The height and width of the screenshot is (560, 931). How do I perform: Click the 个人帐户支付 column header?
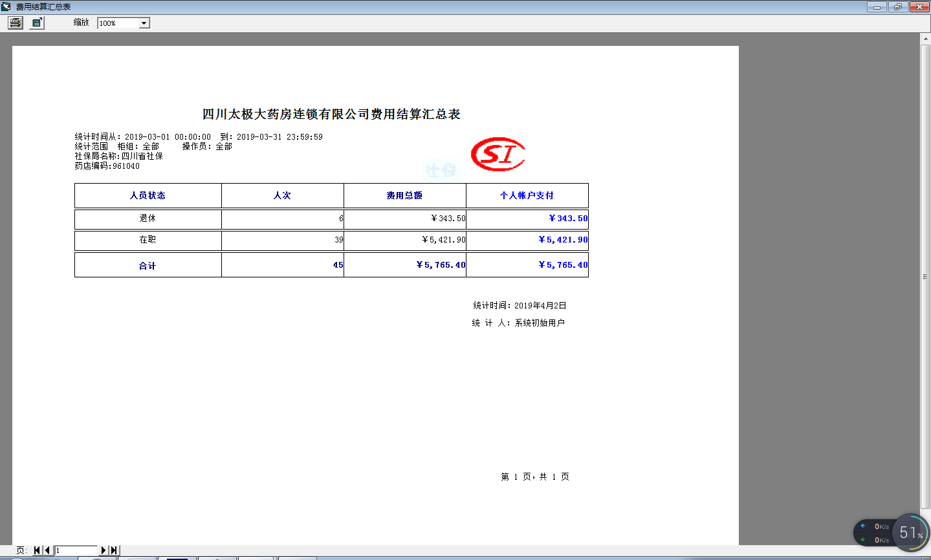tap(527, 195)
